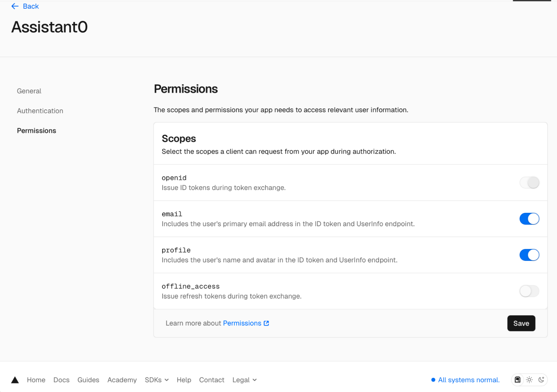
Task: Enable the openid scope toggle
Action: 529,183
